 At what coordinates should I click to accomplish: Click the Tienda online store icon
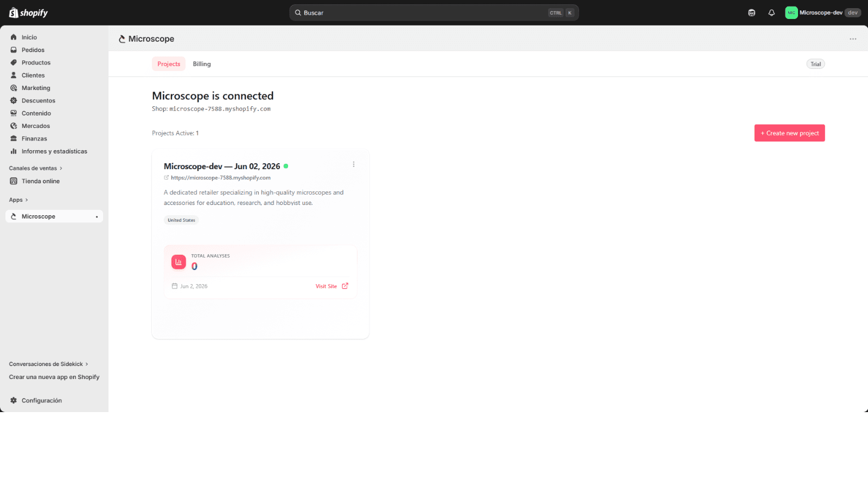pos(14,181)
